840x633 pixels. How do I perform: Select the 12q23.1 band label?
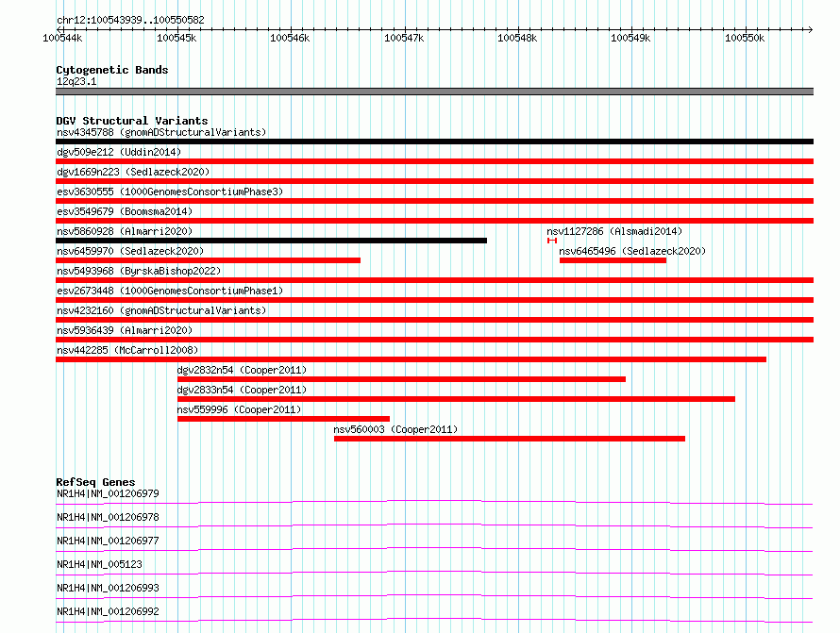coord(76,81)
